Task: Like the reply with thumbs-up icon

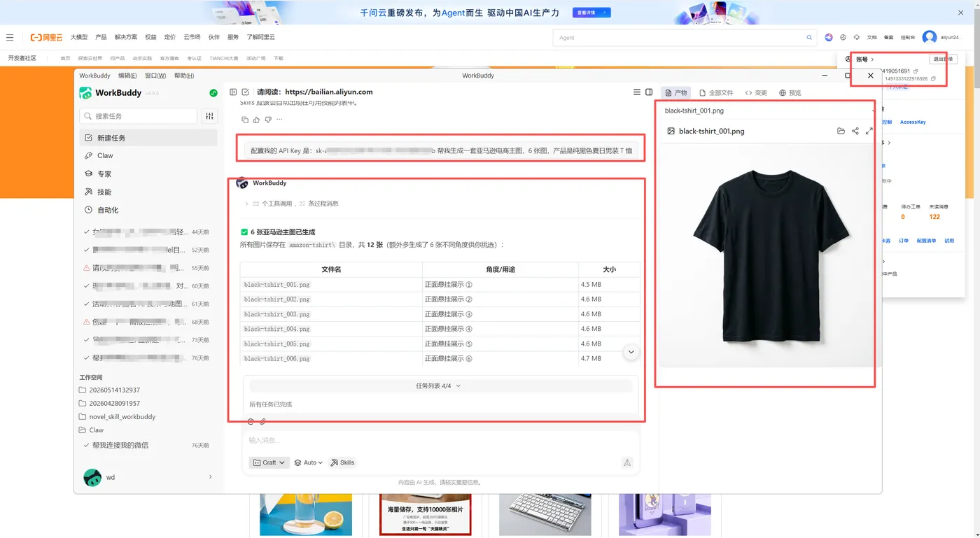Action: pyautogui.click(x=256, y=120)
